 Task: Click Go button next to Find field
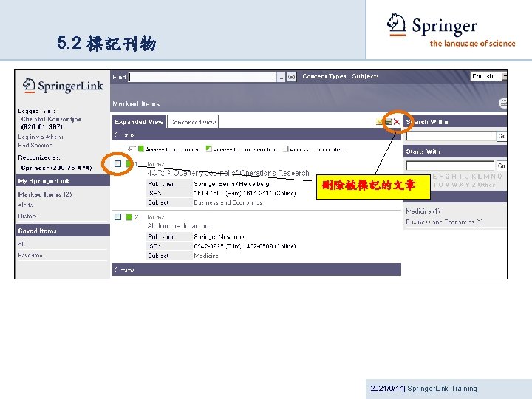292,77
